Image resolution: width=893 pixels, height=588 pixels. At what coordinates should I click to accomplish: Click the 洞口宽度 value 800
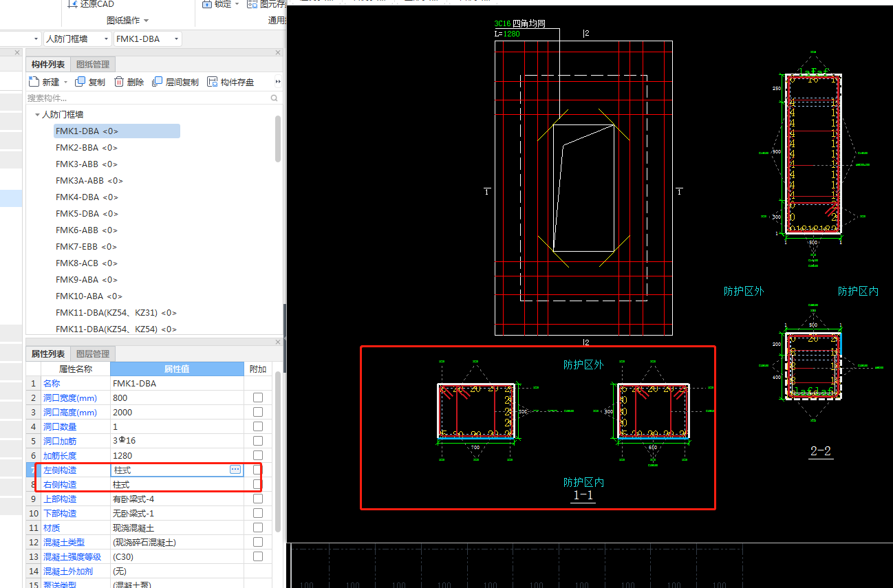click(x=177, y=398)
